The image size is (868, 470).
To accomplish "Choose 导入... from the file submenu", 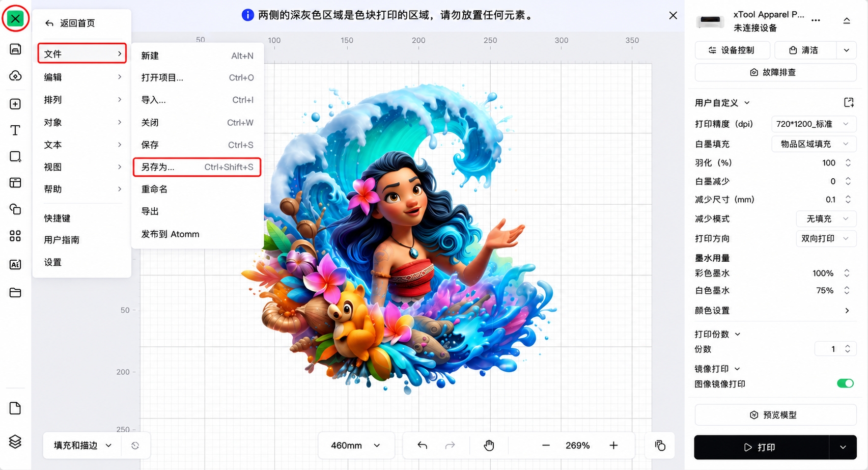I will (x=197, y=100).
